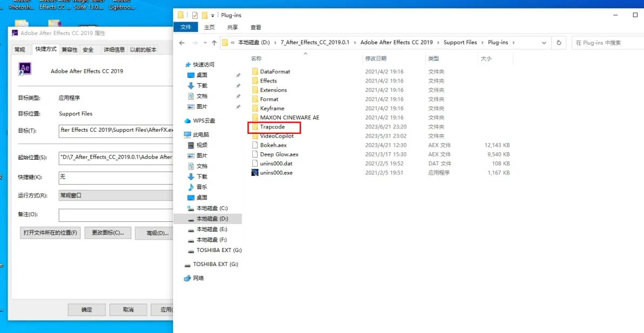The height and width of the screenshot is (333, 644).
Task: Click the pin icon beside pinned 下载
Action: tap(238, 86)
